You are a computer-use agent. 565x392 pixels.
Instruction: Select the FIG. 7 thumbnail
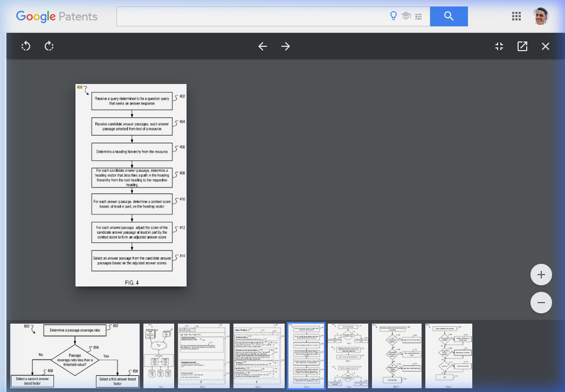[397, 355]
